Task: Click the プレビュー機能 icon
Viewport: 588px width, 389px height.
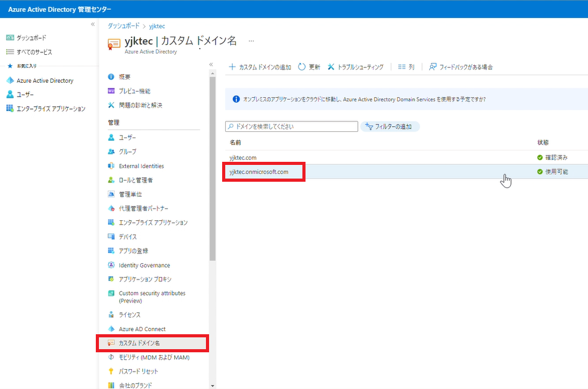Action: tap(111, 91)
